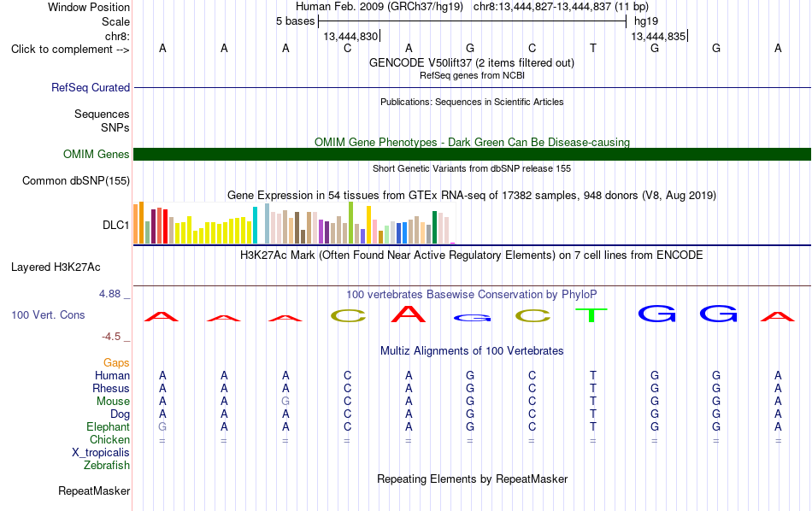812x511 pixels.
Task: Click the green T in the PhyloP logo
Action: pyautogui.click(x=591, y=314)
